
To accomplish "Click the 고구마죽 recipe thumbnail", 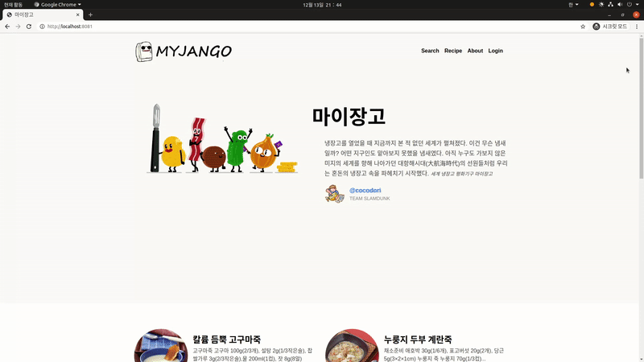I will (161, 346).
